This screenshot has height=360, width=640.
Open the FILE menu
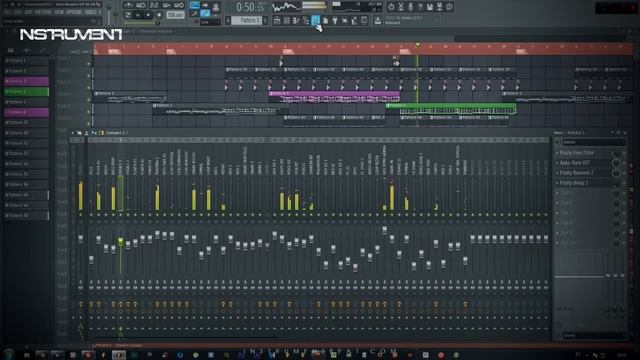click(7, 12)
